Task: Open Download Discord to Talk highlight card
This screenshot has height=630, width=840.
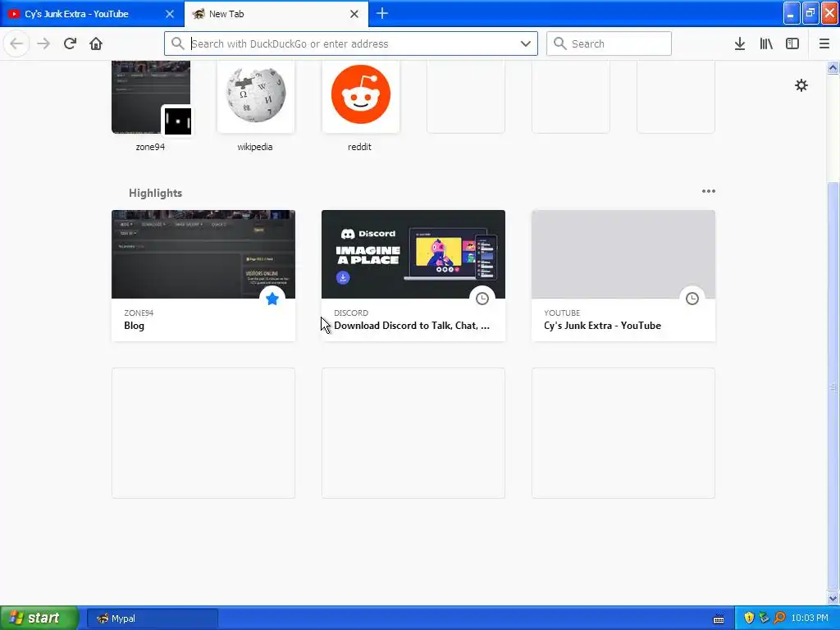Action: pyautogui.click(x=413, y=276)
